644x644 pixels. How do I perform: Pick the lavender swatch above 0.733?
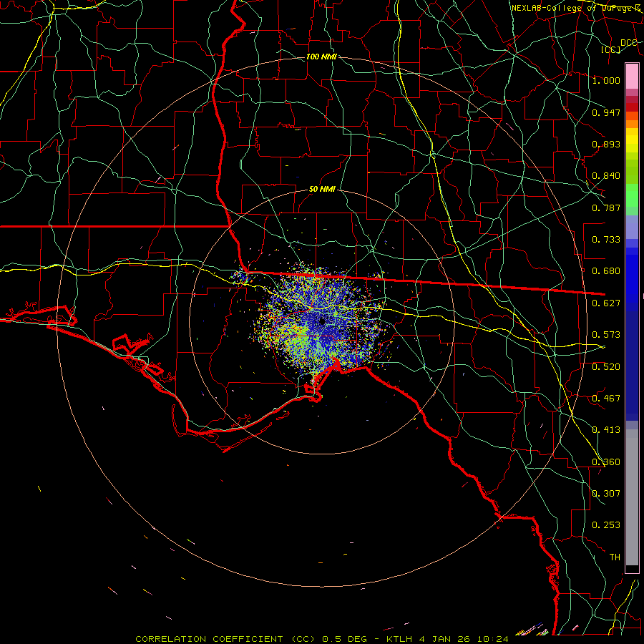[x=632, y=227]
